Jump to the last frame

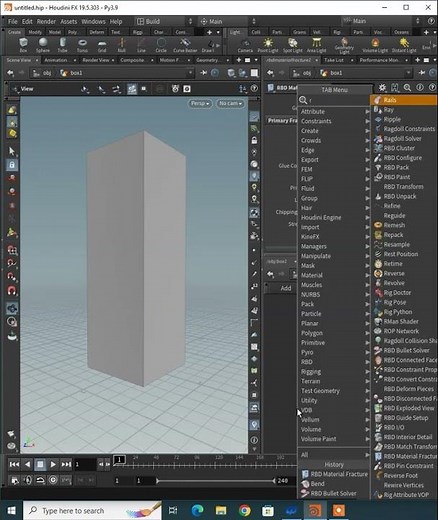point(66,464)
